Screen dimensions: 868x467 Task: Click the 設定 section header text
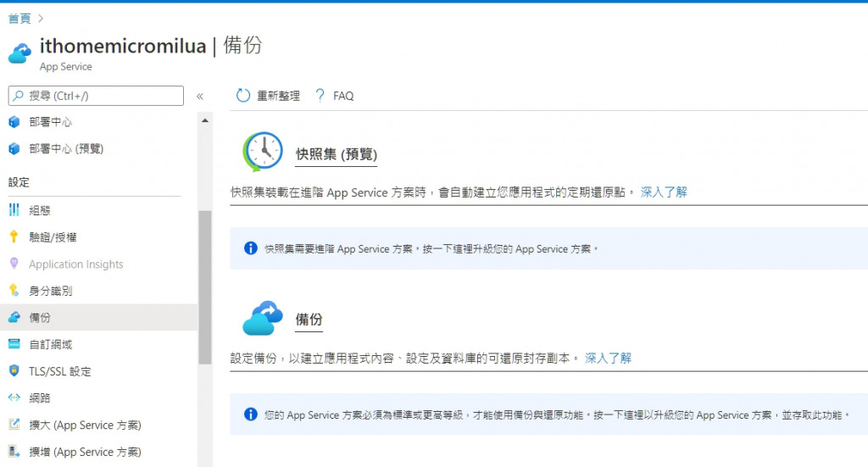pyautogui.click(x=19, y=182)
